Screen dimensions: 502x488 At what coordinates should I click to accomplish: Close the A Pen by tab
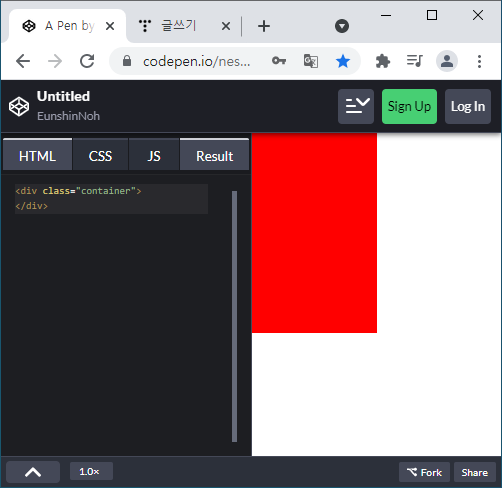pos(110,26)
